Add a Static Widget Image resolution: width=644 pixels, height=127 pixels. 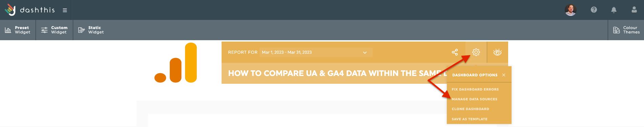(x=91, y=30)
